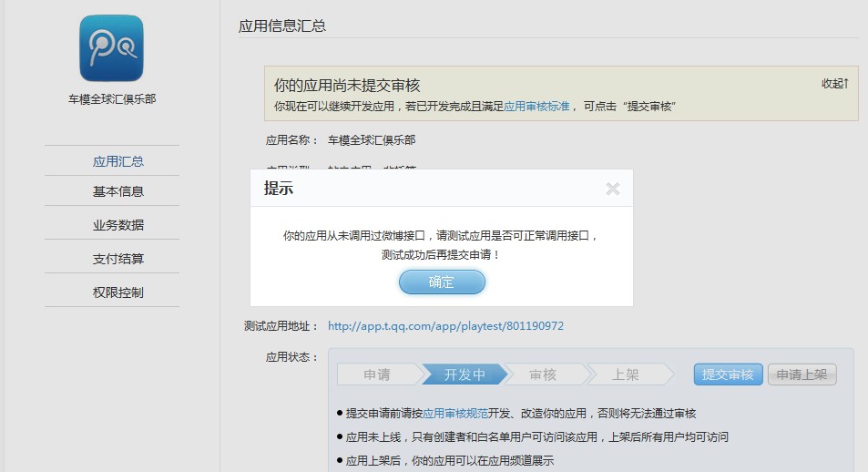Click the 应用未上线 bullet note
Viewport: 868px width, 472px height.
[x=536, y=437]
